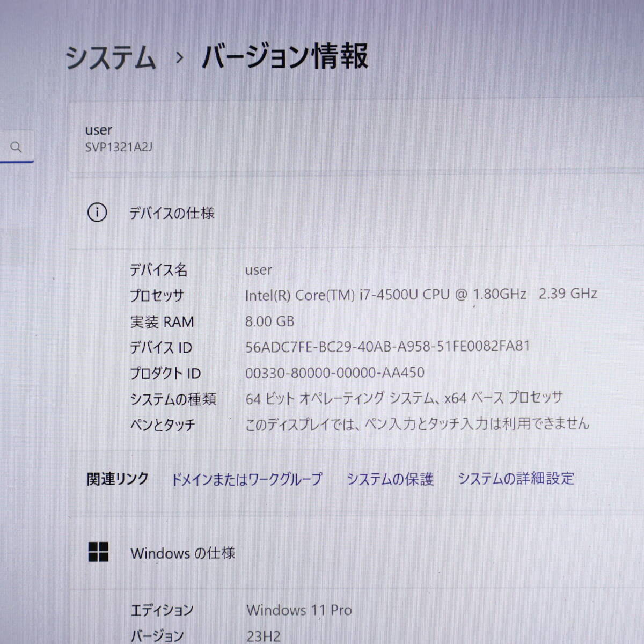The image size is (644, 644).
Task: Click the ペンとタッチ label
Action: [163, 425]
